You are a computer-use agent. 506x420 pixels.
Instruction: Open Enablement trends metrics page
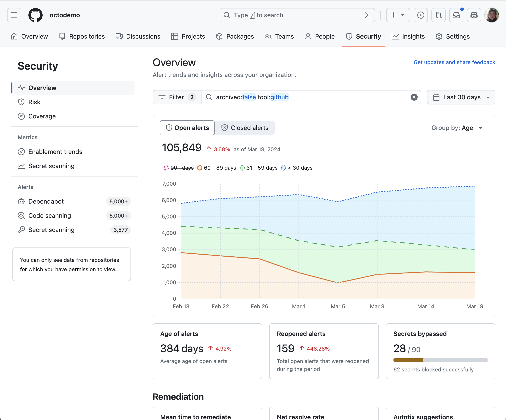(74, 152)
